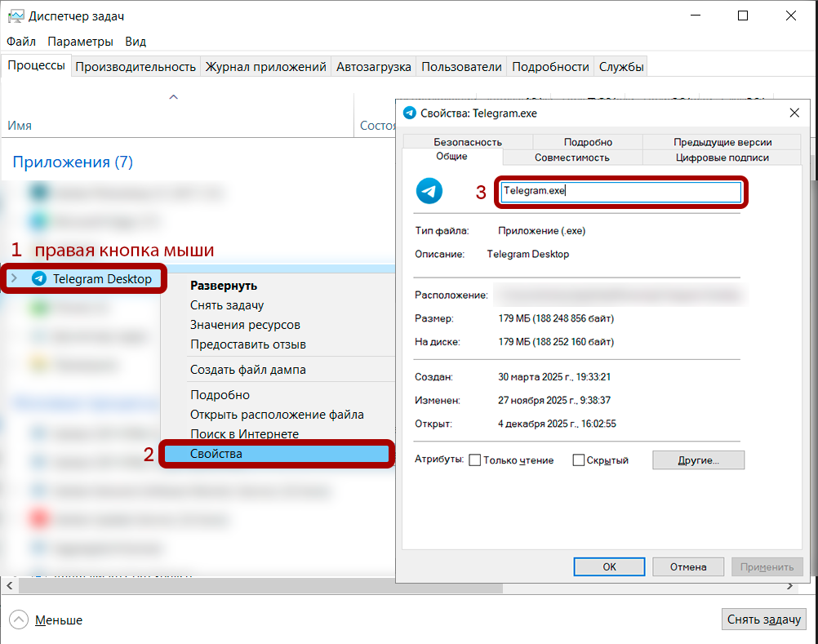Viewport: 818px width, 644px height.
Task: Open the Вид menu
Action: (x=136, y=41)
